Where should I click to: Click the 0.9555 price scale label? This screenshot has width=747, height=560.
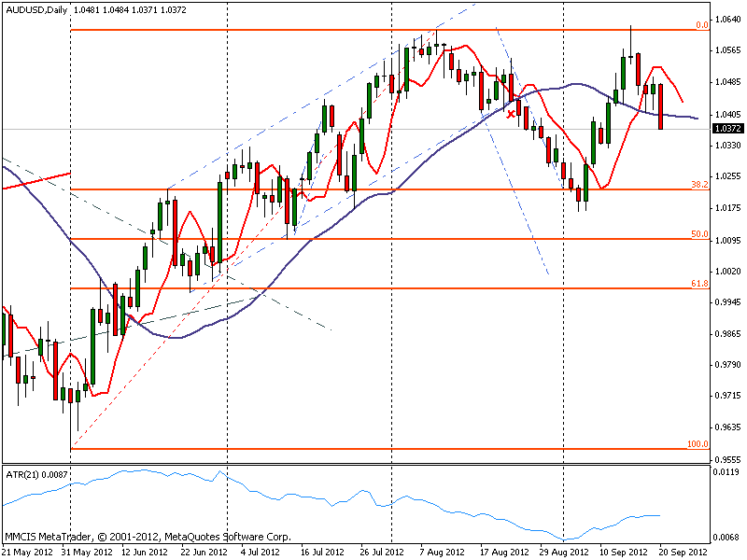[x=728, y=460]
